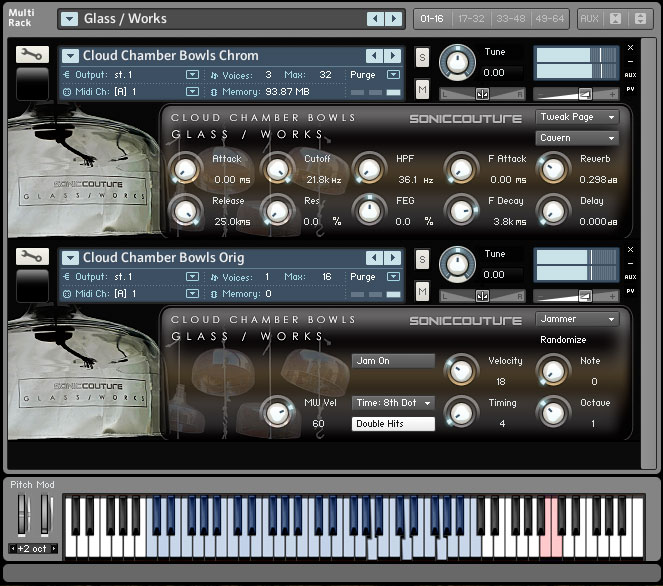Load previous instrument for Cloud Chamber Bowls Chrom

click(374, 55)
